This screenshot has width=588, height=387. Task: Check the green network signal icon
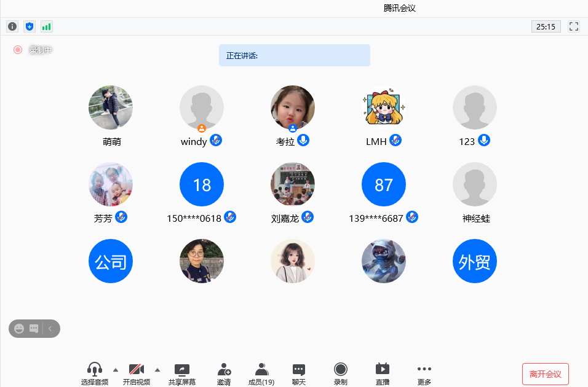(47, 26)
